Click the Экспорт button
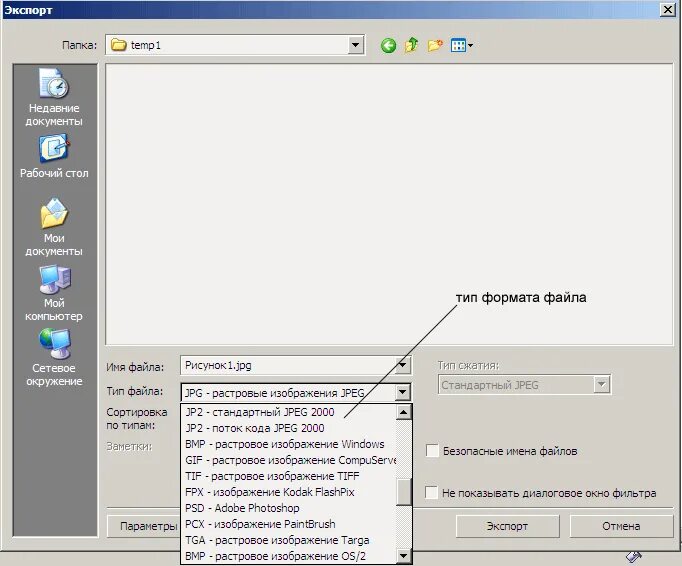The height and width of the screenshot is (566, 682). click(x=507, y=526)
